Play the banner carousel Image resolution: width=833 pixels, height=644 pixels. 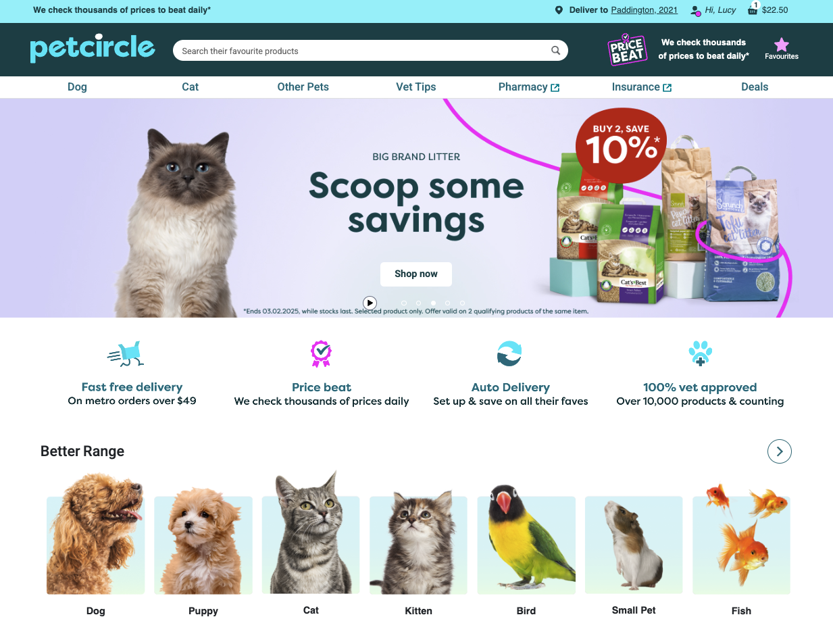click(x=370, y=303)
